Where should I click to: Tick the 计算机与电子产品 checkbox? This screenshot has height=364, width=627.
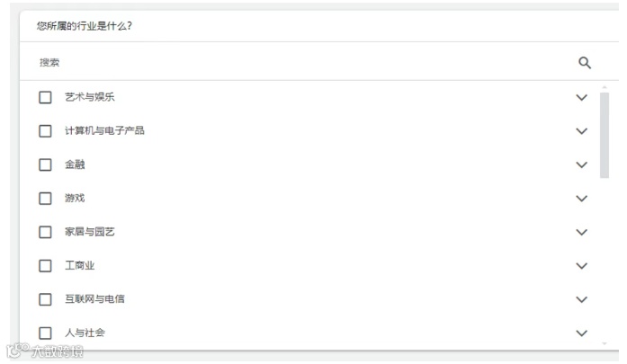(x=45, y=131)
